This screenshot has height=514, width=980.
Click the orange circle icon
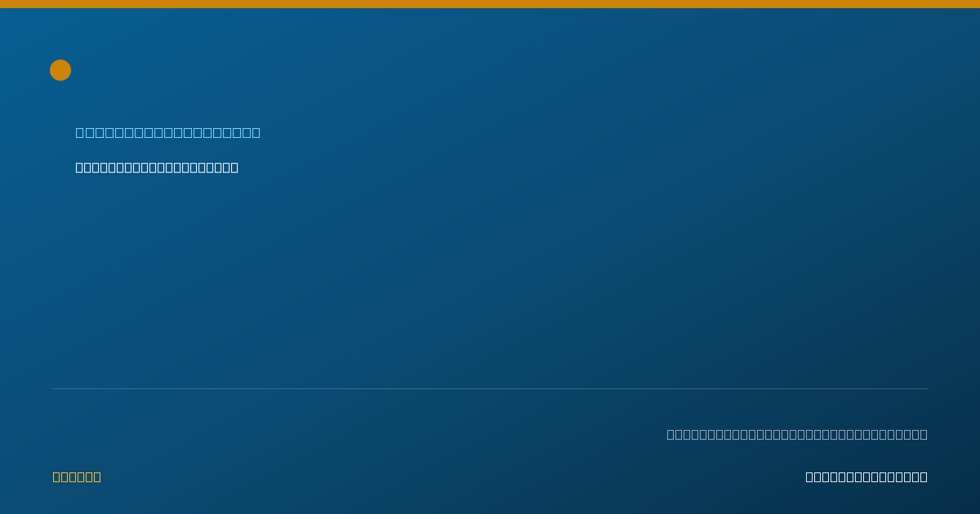tap(60, 70)
